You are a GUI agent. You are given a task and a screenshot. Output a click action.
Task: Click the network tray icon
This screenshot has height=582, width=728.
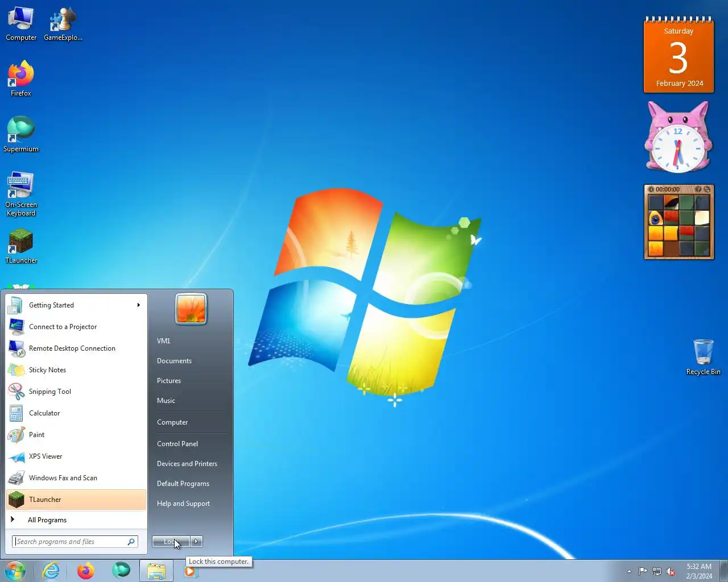(x=657, y=571)
